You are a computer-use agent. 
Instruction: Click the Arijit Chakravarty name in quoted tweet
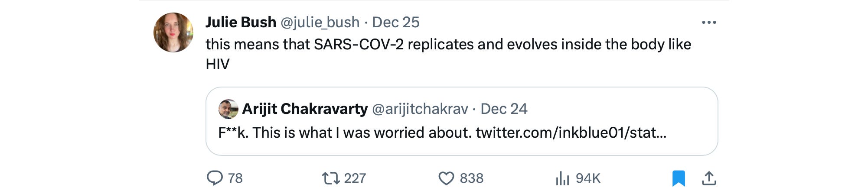point(305,109)
